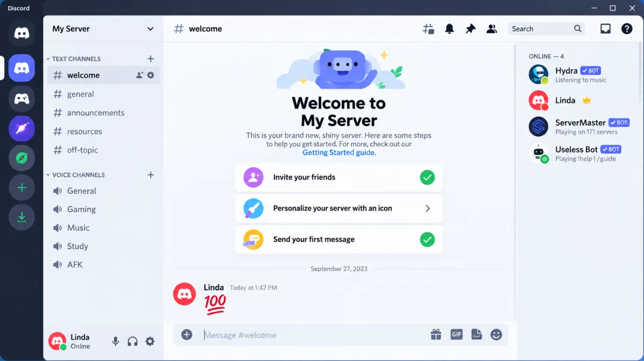Create a channel in Voice Channels
This screenshot has width=644, height=361.
pyautogui.click(x=151, y=175)
